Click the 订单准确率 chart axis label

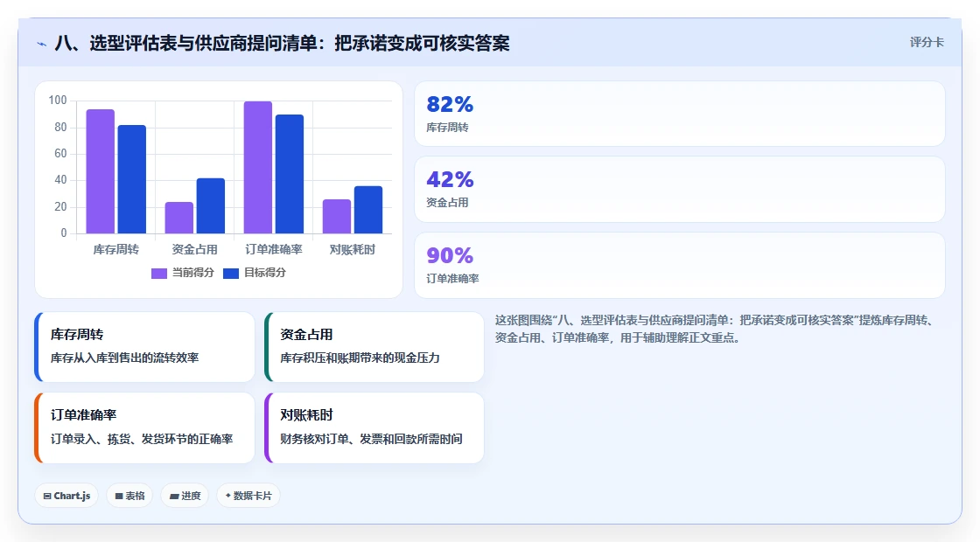point(274,250)
